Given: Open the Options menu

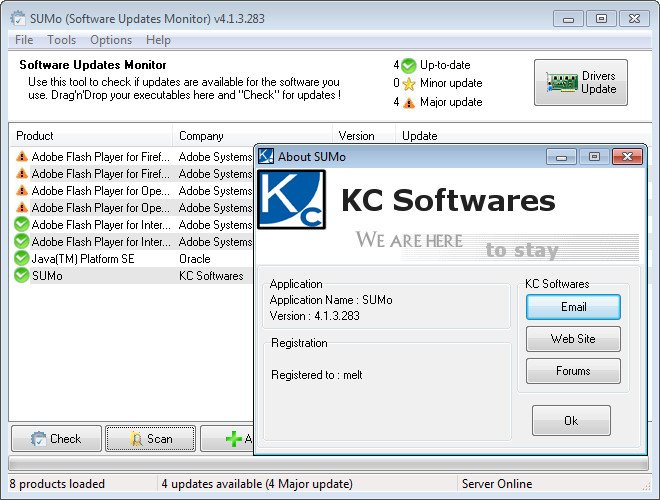Looking at the screenshot, I should coord(111,40).
